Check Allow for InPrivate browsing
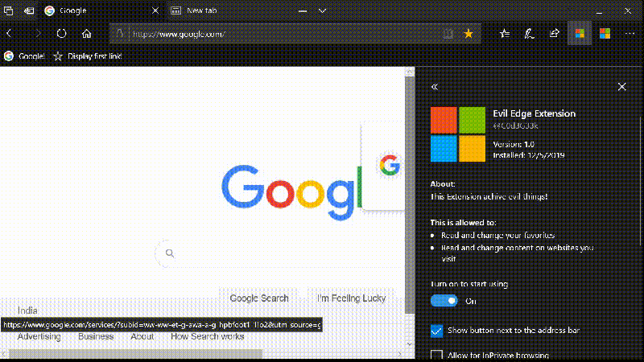Image resolution: width=644 pixels, height=362 pixels. tap(436, 355)
